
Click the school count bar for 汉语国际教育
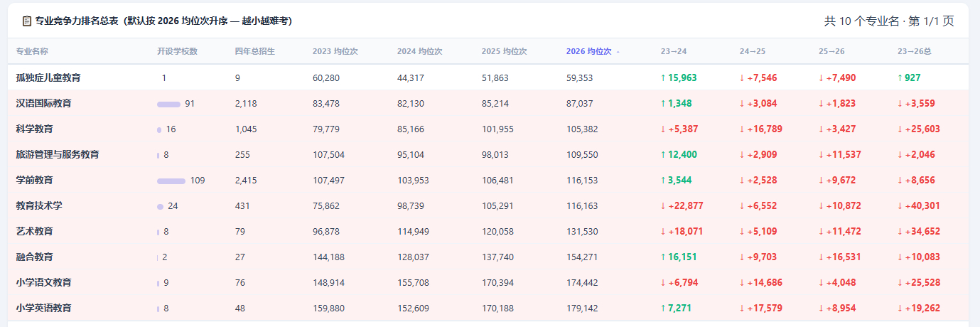point(168,104)
